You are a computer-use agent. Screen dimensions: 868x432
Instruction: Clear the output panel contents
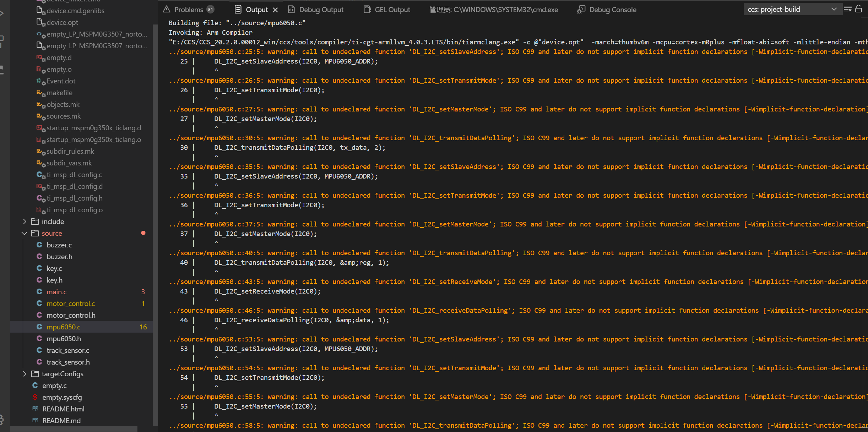[x=848, y=9]
